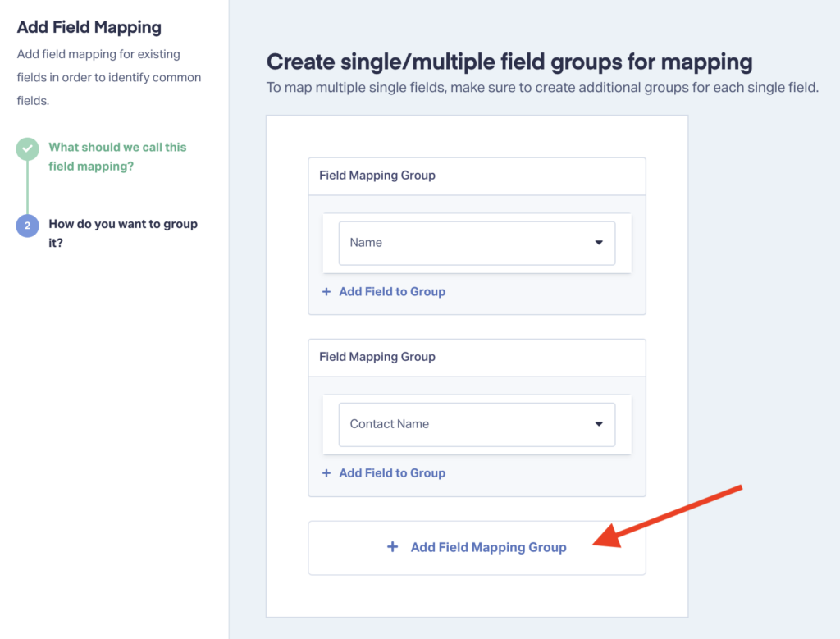Click the green checkmark on completed step one
The image size is (840, 639).
(27, 149)
